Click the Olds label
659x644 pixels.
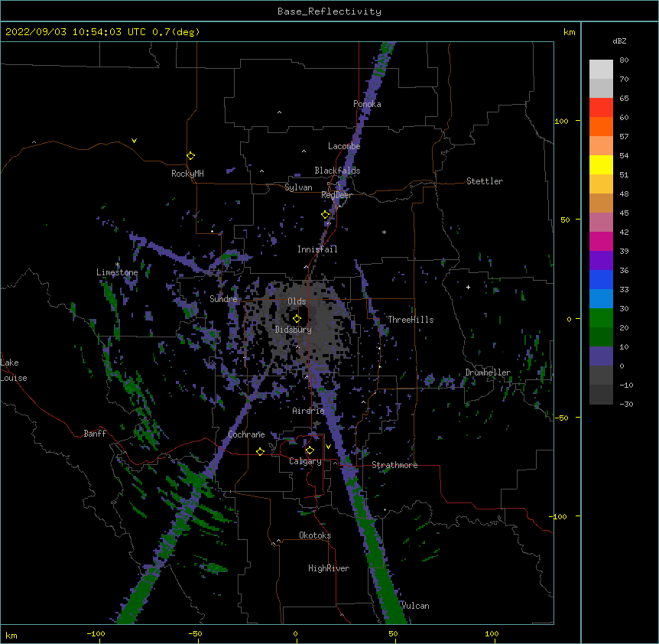click(x=297, y=301)
